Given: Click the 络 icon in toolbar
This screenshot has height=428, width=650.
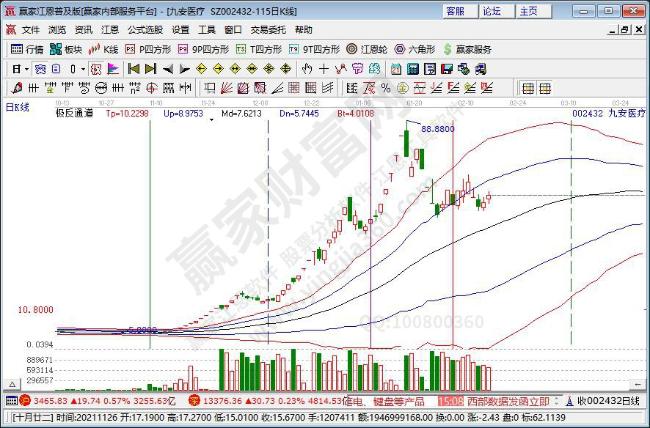Looking at the screenshot, I should click(x=374, y=69).
